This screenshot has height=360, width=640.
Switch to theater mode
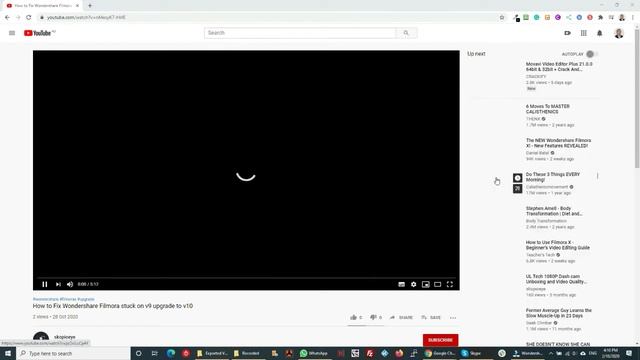coord(438,284)
